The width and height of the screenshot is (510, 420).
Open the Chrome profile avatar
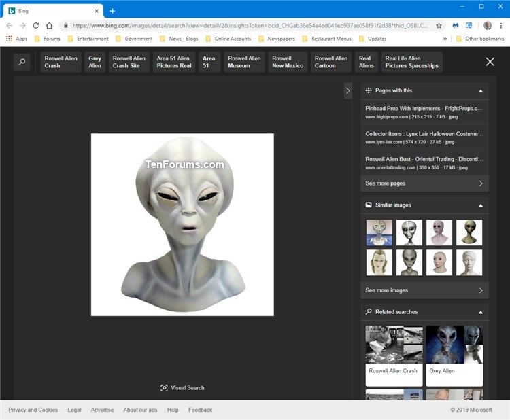(x=488, y=25)
